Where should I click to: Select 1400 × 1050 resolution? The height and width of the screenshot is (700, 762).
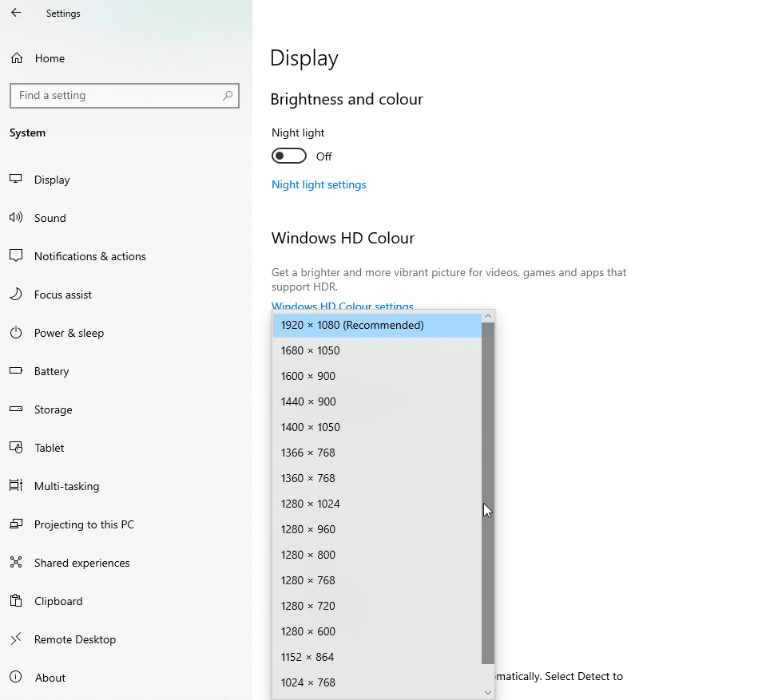click(377, 428)
